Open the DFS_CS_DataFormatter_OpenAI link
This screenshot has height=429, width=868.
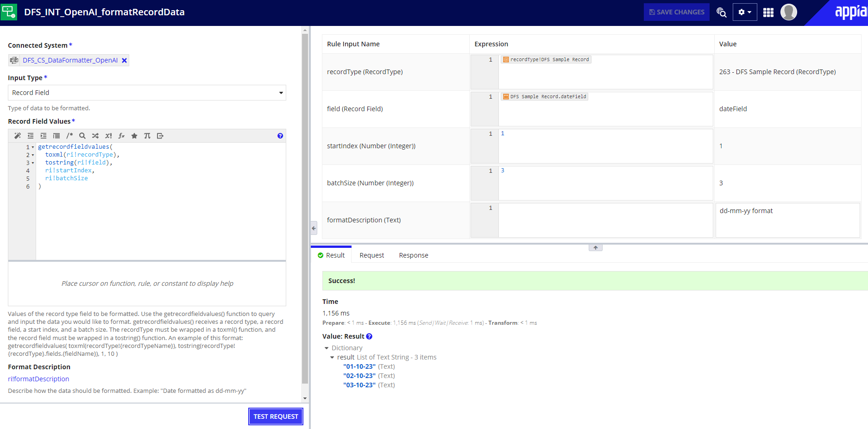click(x=70, y=60)
